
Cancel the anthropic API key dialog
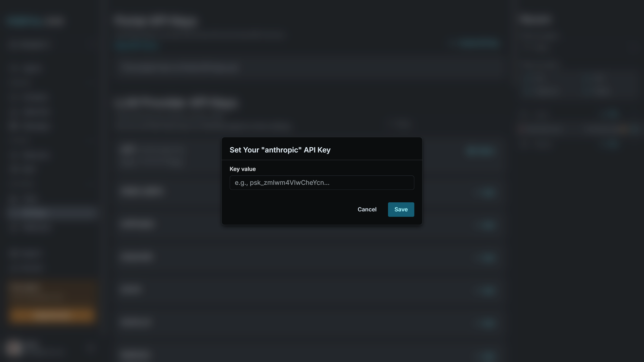367,209
